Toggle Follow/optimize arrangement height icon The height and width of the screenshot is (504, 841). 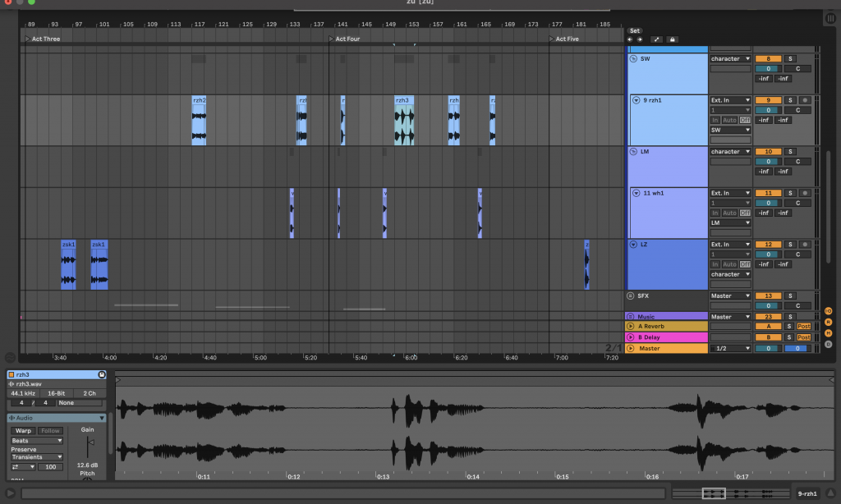coord(656,39)
